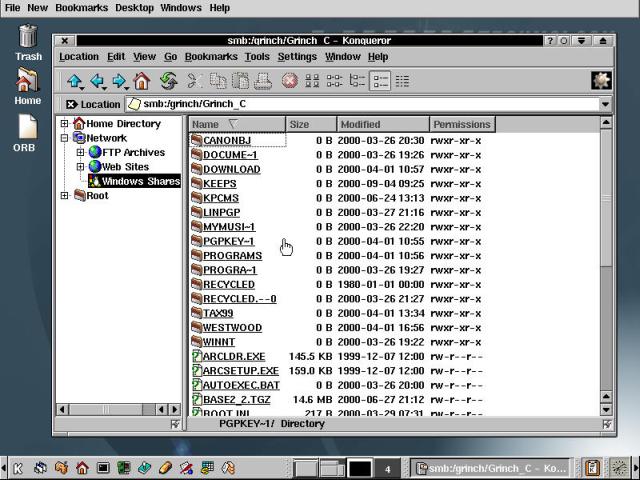Open the location bar history dropdown
This screenshot has width=640, height=480.
pos(605,104)
